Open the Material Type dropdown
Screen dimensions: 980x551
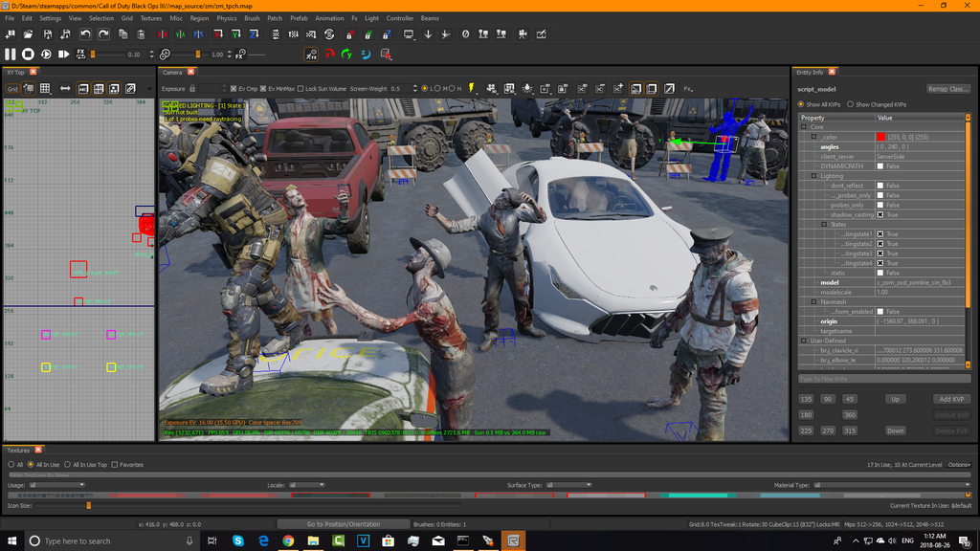(x=892, y=485)
